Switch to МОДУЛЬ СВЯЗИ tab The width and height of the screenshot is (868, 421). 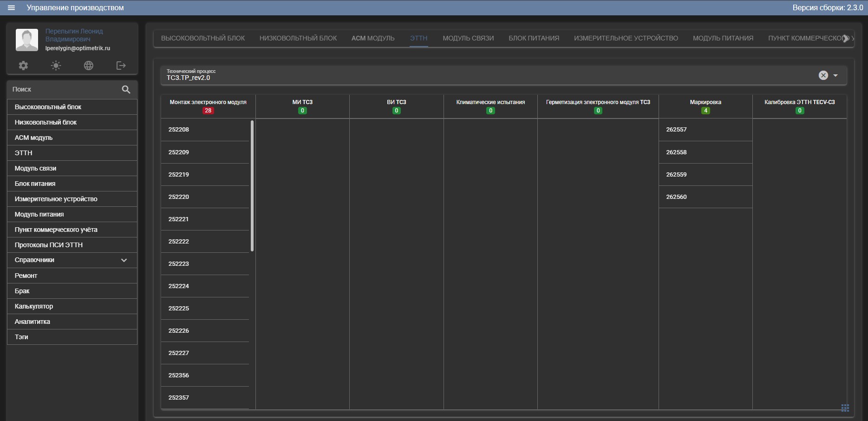click(x=468, y=38)
